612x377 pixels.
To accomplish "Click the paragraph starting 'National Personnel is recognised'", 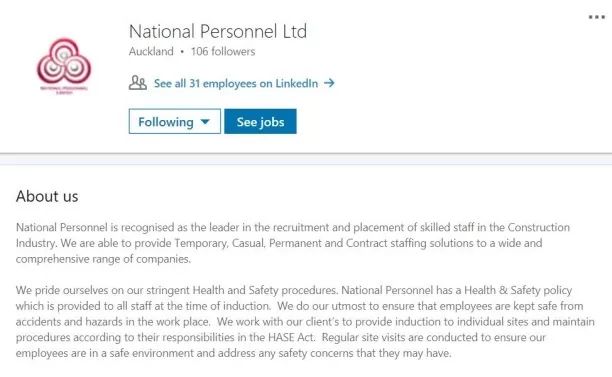I will pyautogui.click(x=293, y=243).
